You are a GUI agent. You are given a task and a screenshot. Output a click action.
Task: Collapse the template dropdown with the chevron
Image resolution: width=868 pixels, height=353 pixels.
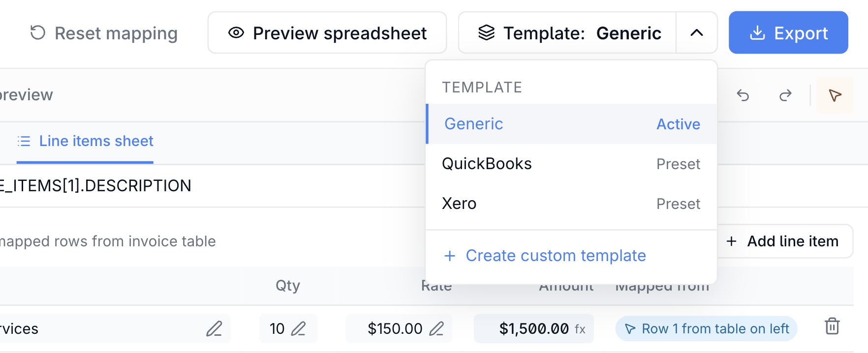coord(696,33)
